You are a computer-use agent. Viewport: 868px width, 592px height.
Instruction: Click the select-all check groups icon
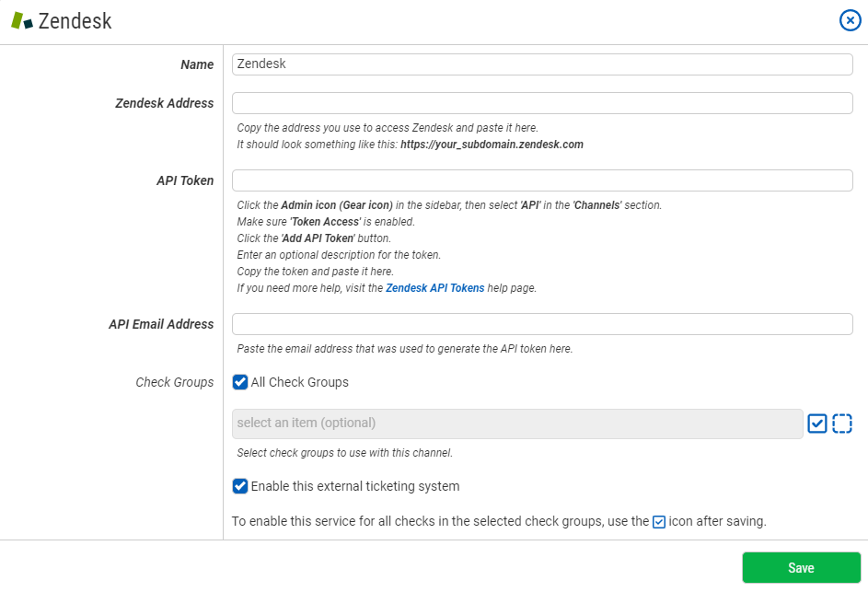click(x=817, y=424)
